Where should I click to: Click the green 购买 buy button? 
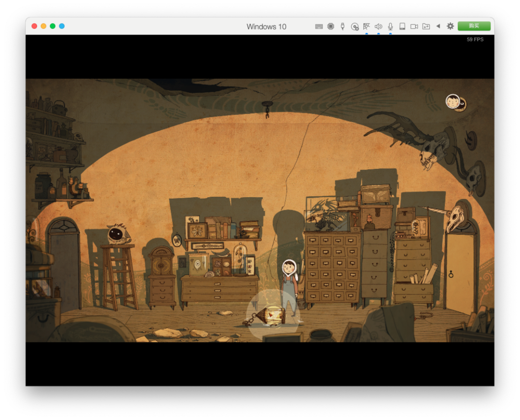point(474,26)
